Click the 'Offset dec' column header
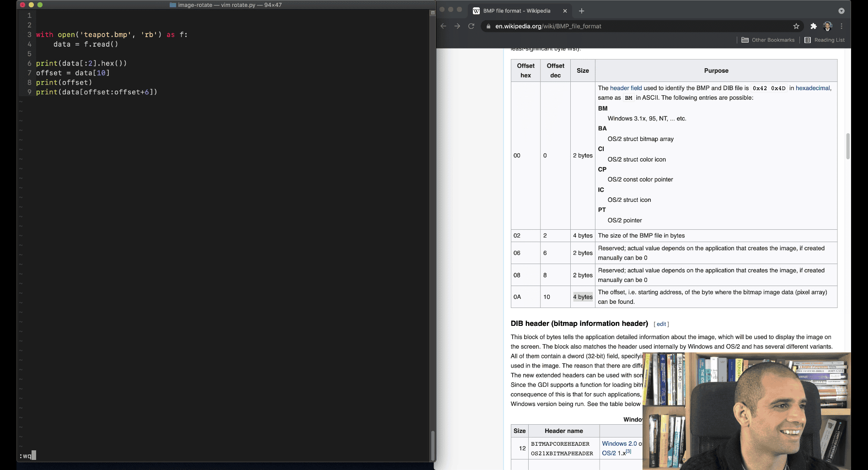This screenshot has height=470, width=868. click(555, 70)
